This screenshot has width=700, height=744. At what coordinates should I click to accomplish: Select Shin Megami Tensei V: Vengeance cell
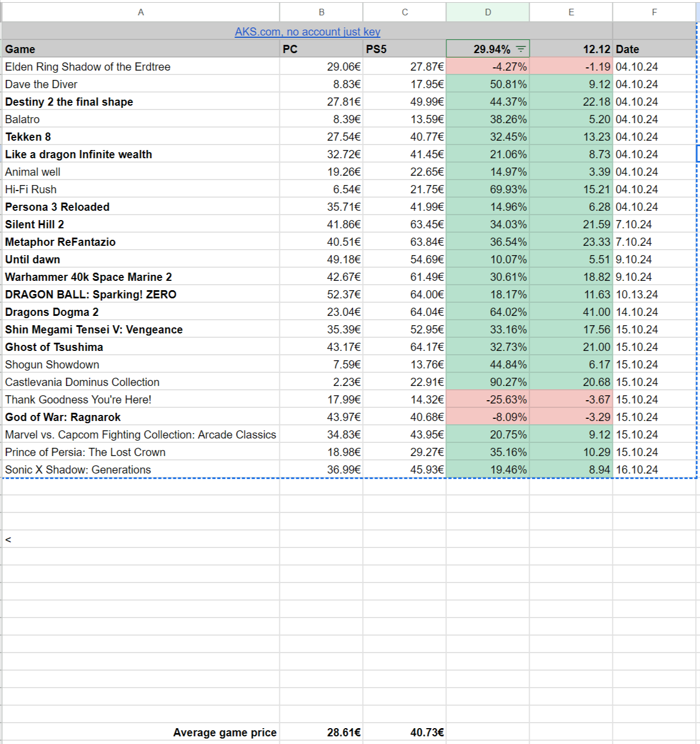(141, 330)
